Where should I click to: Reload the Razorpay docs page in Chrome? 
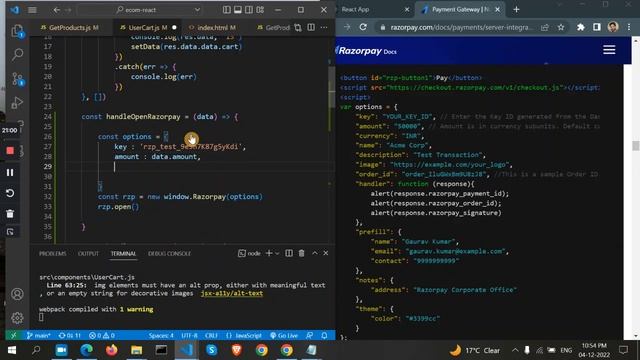tap(363, 27)
